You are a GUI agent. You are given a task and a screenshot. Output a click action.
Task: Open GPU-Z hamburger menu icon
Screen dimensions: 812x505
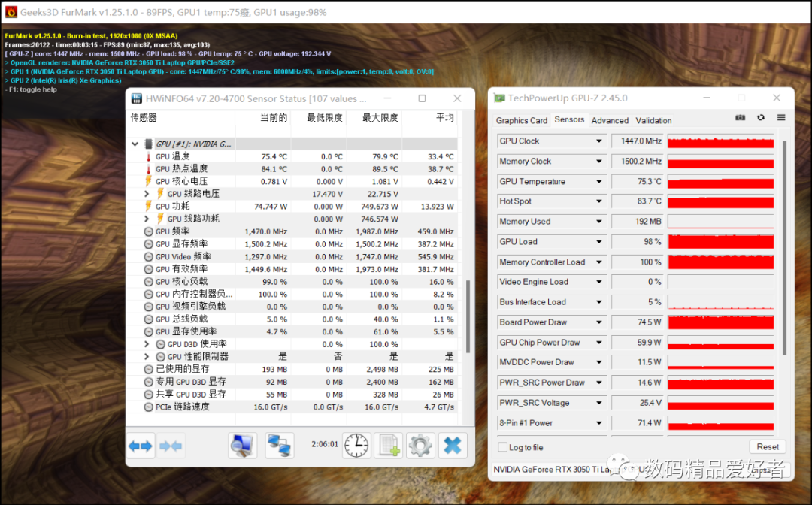781,118
